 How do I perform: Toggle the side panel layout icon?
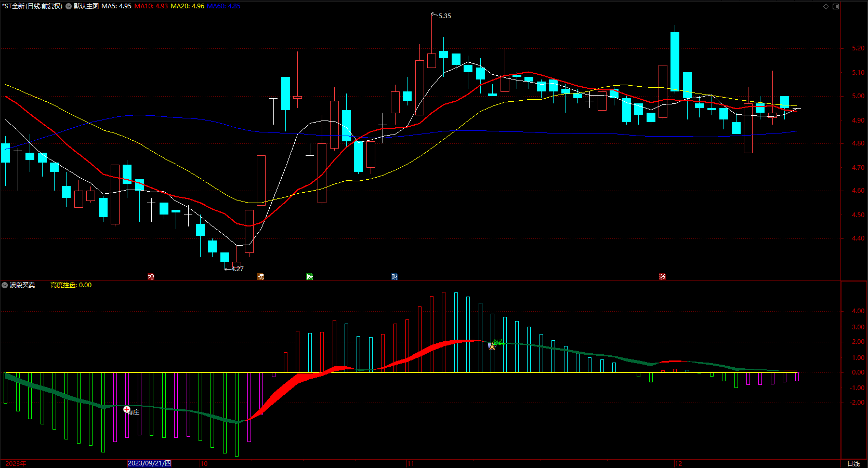(836, 6)
